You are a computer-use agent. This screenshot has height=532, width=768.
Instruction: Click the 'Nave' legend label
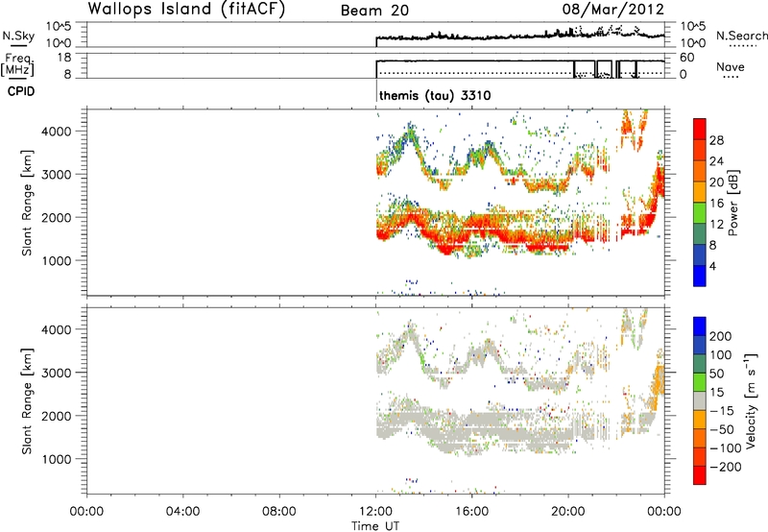[731, 66]
